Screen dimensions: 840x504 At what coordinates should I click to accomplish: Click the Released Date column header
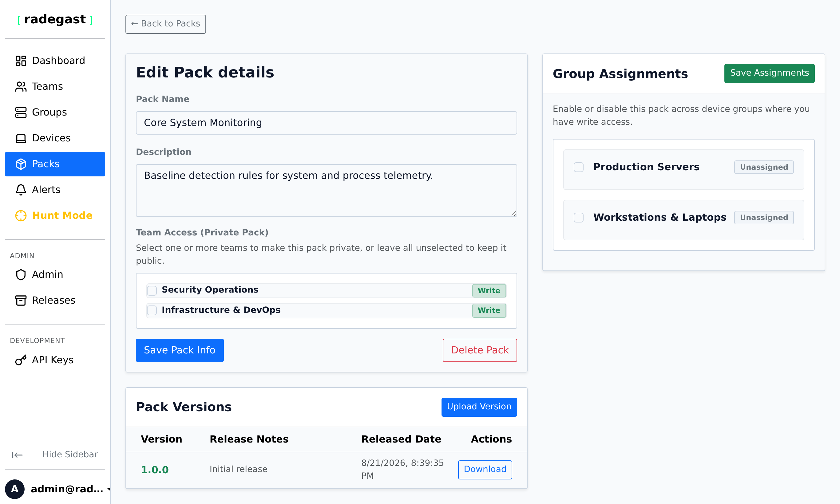tap(401, 439)
